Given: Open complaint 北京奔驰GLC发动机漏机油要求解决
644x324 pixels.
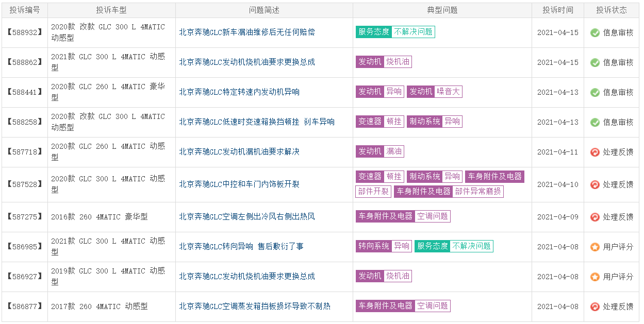Looking at the screenshot, I should click(x=239, y=151).
